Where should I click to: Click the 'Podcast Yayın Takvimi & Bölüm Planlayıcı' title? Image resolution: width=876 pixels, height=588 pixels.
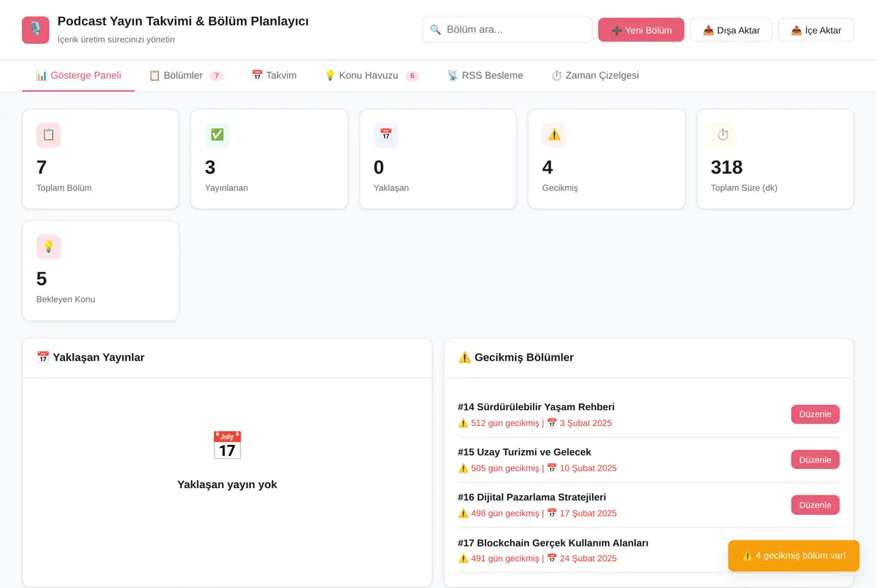[x=183, y=21]
